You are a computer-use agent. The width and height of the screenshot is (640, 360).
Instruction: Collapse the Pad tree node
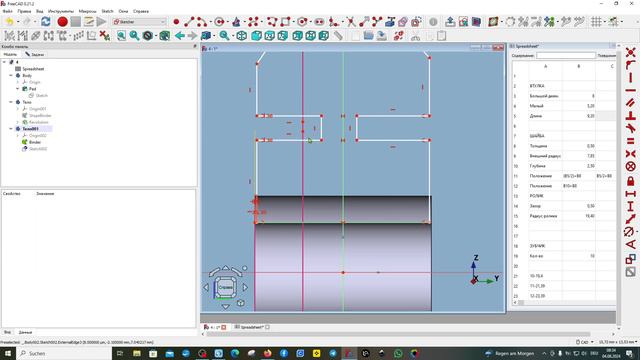tap(18, 89)
